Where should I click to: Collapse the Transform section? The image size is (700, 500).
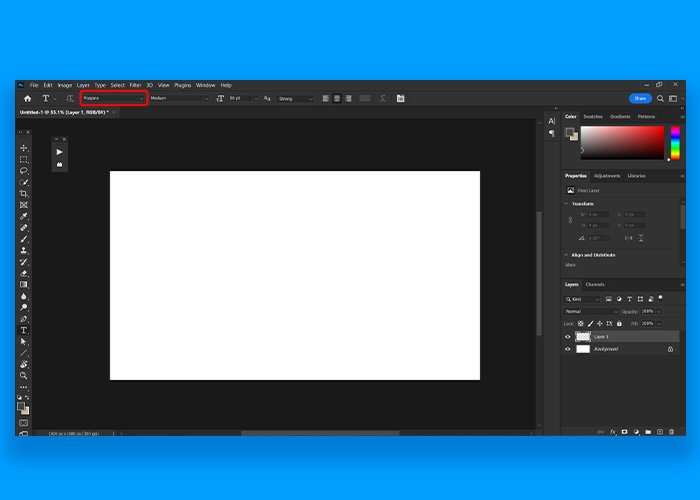tap(567, 204)
